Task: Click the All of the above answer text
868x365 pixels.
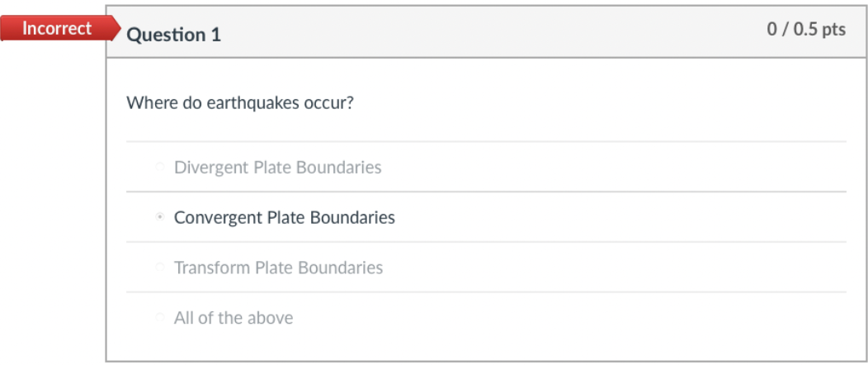Action: [x=233, y=318]
